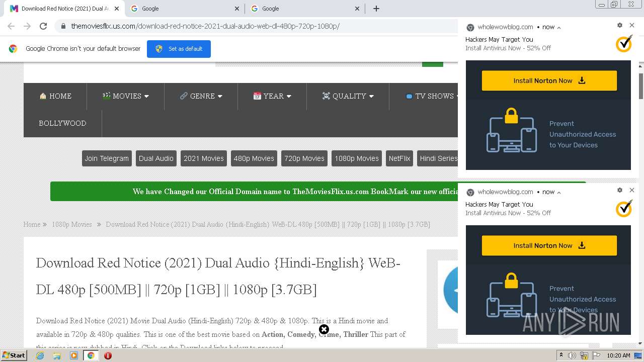Switch to the third Google tab

point(305,9)
